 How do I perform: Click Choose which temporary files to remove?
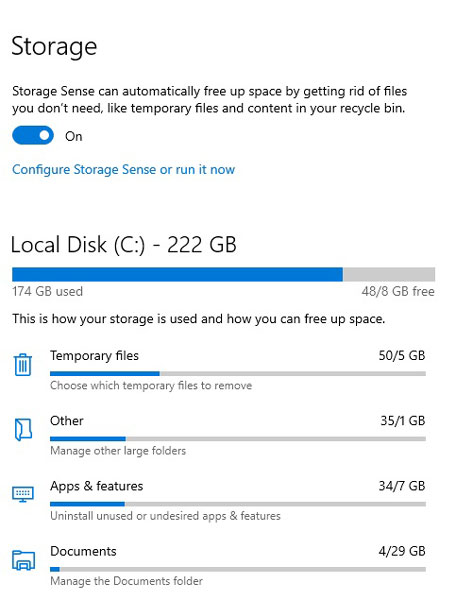click(x=151, y=385)
